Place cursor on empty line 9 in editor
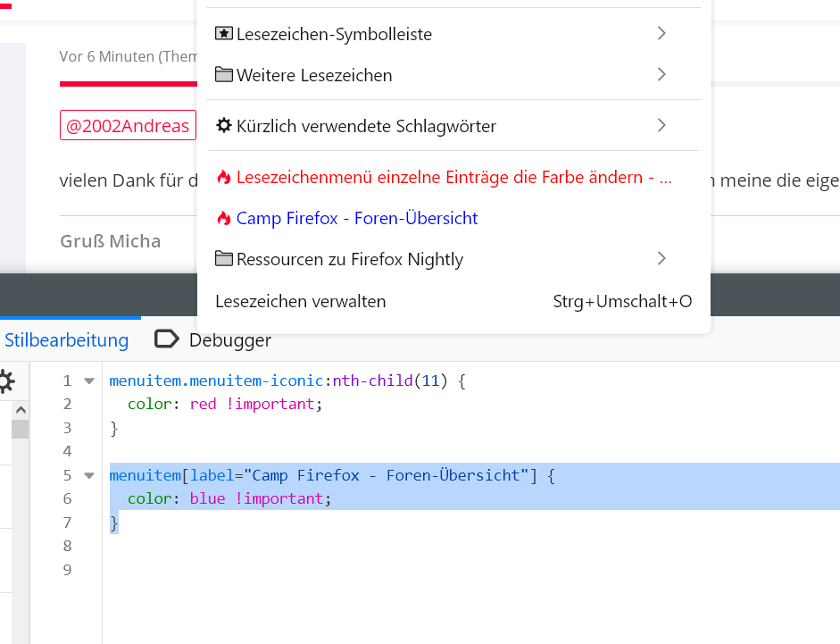840x644 pixels. point(357,569)
